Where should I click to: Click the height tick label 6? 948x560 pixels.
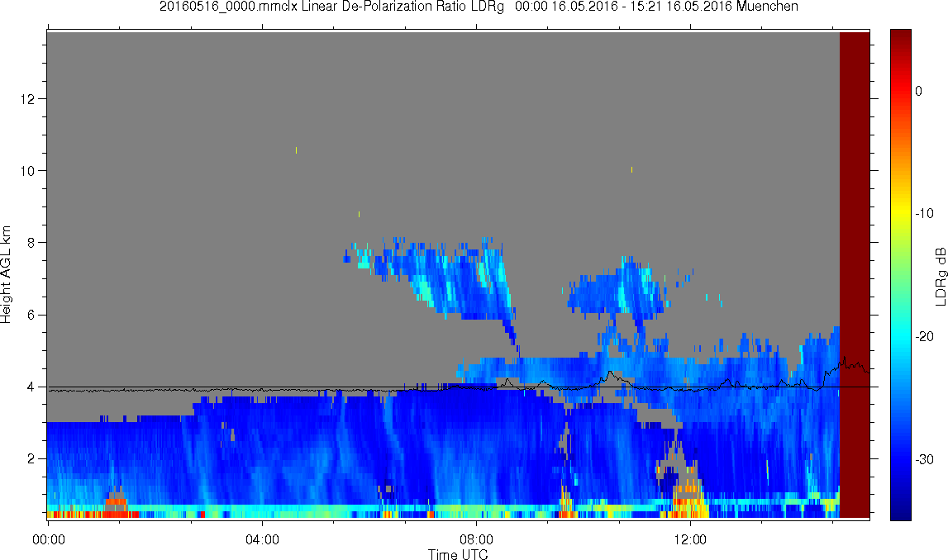coord(31,315)
